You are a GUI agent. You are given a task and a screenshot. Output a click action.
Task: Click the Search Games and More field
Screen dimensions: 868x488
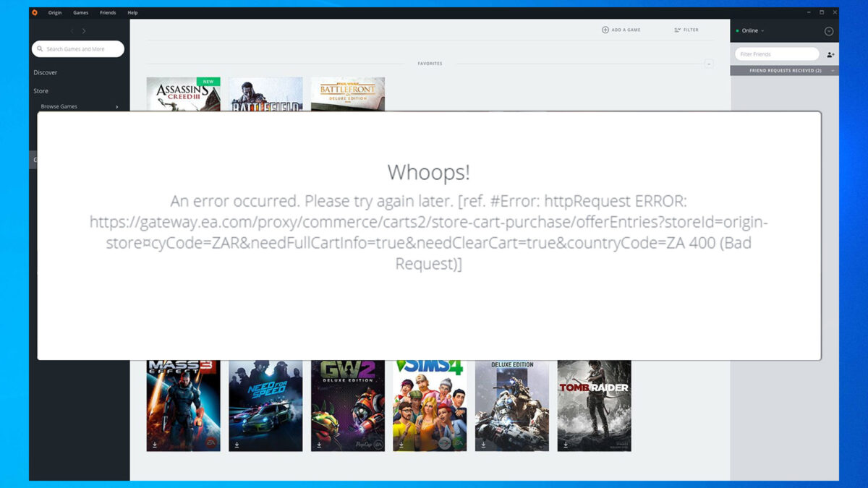78,49
